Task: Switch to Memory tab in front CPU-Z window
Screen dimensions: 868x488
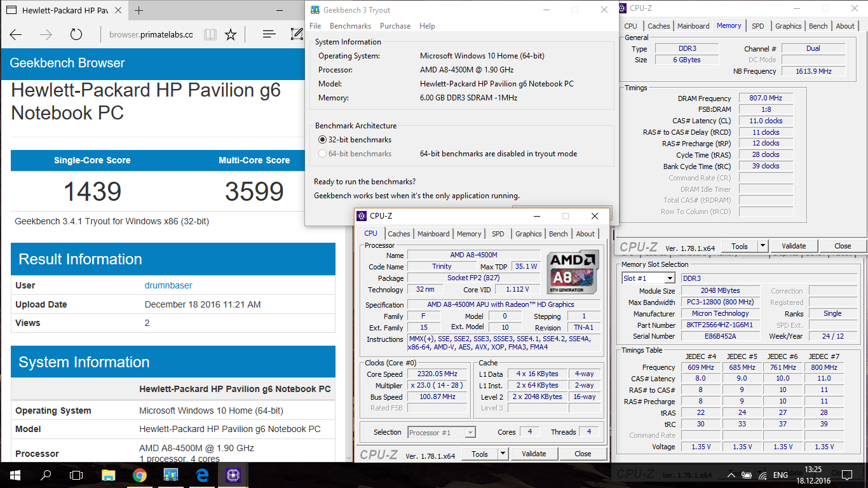Action: pyautogui.click(x=469, y=234)
